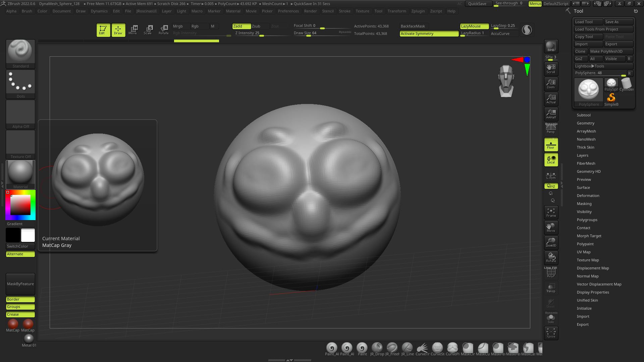Screen dimensions: 644x362
Task: Open the Transform menu
Action: (396, 11)
